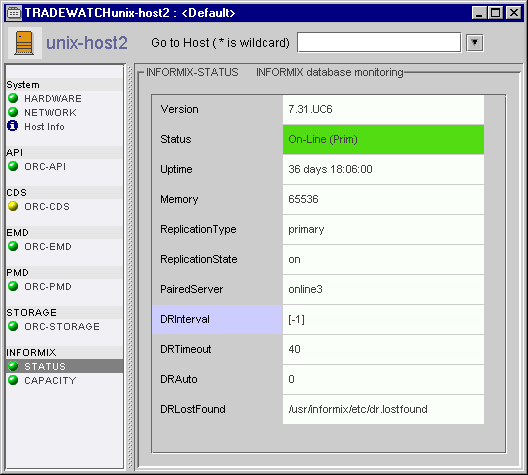Click the green status dot beside HARDWARE
This screenshot has height=475, width=528.
[13, 98]
